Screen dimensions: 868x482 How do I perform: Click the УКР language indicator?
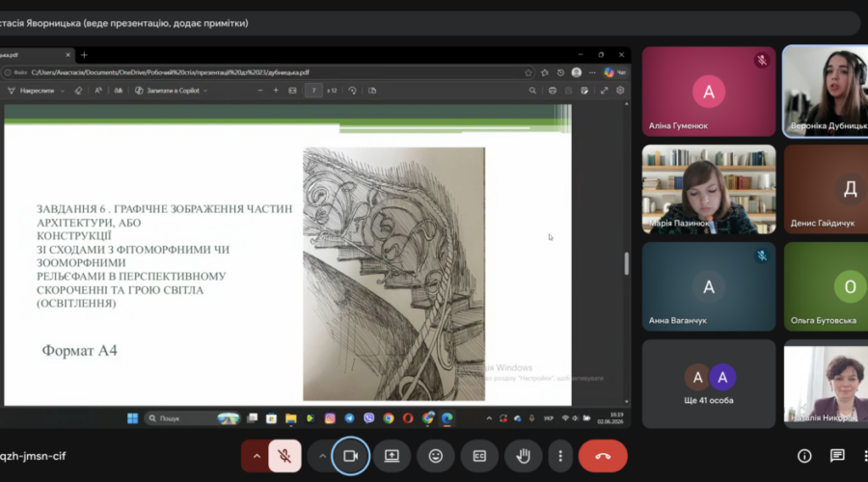pos(548,418)
